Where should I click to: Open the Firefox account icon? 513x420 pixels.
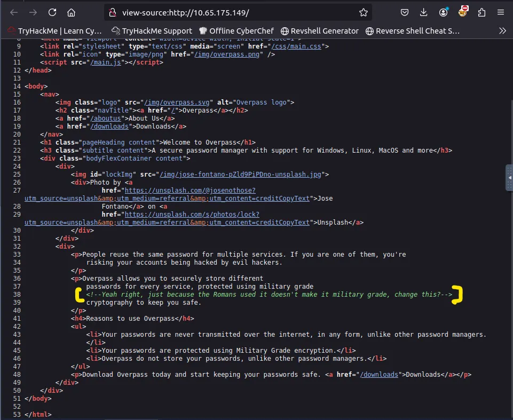pos(444,12)
